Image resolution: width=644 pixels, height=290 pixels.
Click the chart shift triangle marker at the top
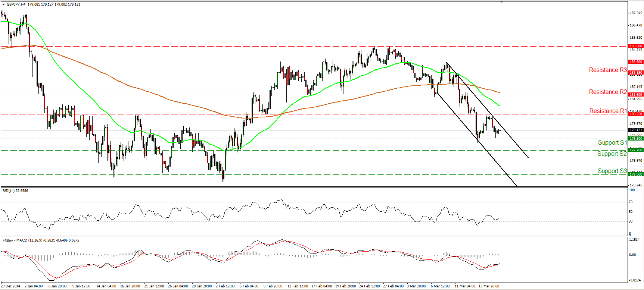502,2
